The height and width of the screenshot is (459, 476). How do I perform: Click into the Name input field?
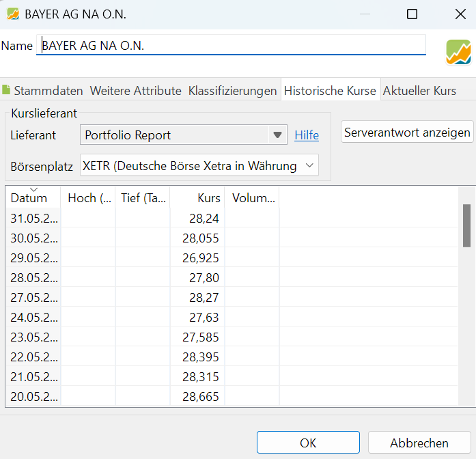pos(231,45)
